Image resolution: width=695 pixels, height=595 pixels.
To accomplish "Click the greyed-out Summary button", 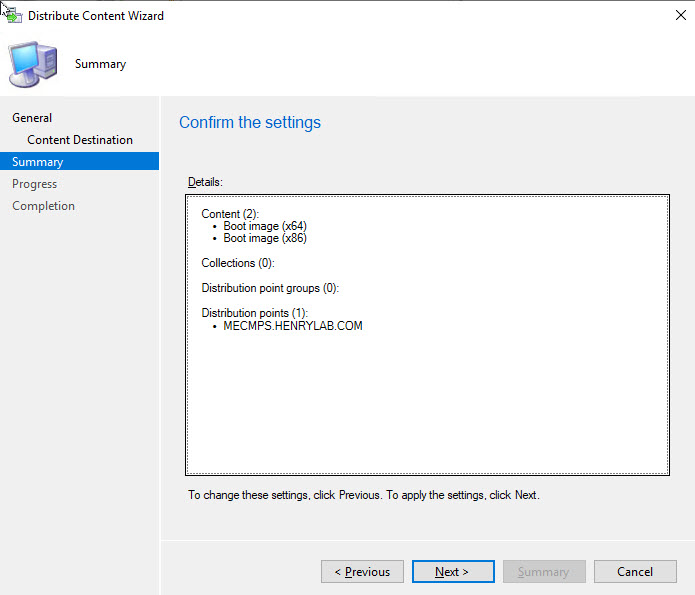I will 543,572.
